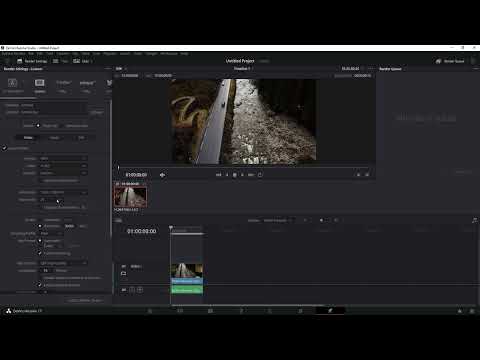Click the Filename input field
Screen dimensions: 480x360
[x=53, y=105]
